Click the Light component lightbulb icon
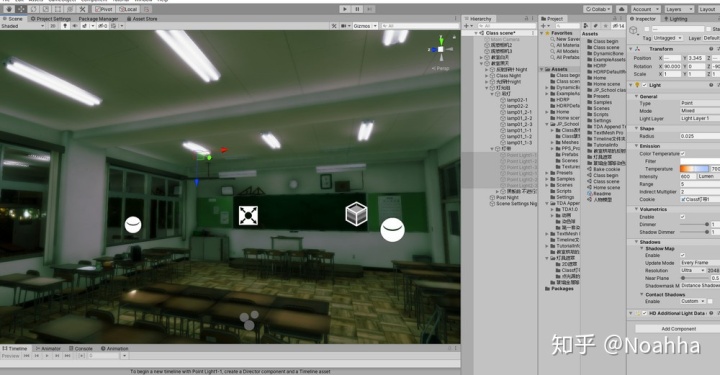The height and width of the screenshot is (375, 720). click(637, 85)
